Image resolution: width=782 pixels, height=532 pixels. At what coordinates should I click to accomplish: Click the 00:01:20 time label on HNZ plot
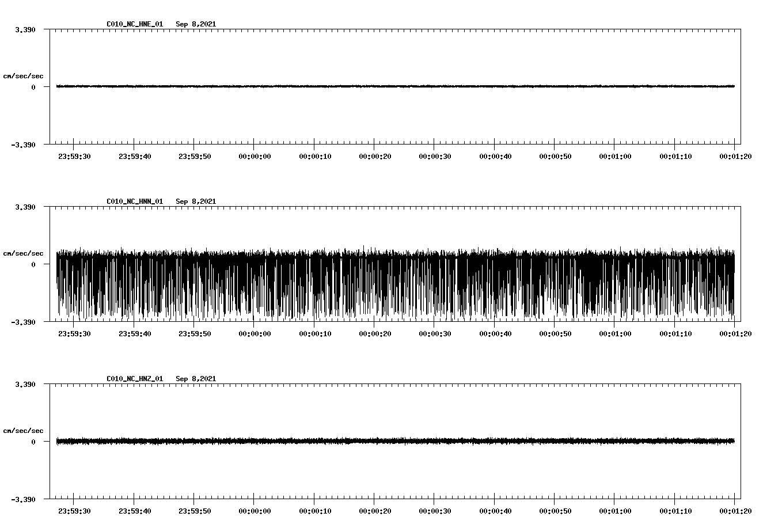(x=735, y=511)
